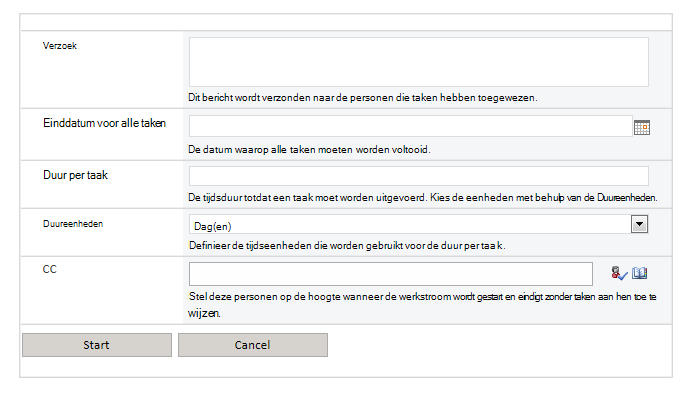Click the 'CC' label
Image resolution: width=687 pixels, height=395 pixels.
(50, 269)
